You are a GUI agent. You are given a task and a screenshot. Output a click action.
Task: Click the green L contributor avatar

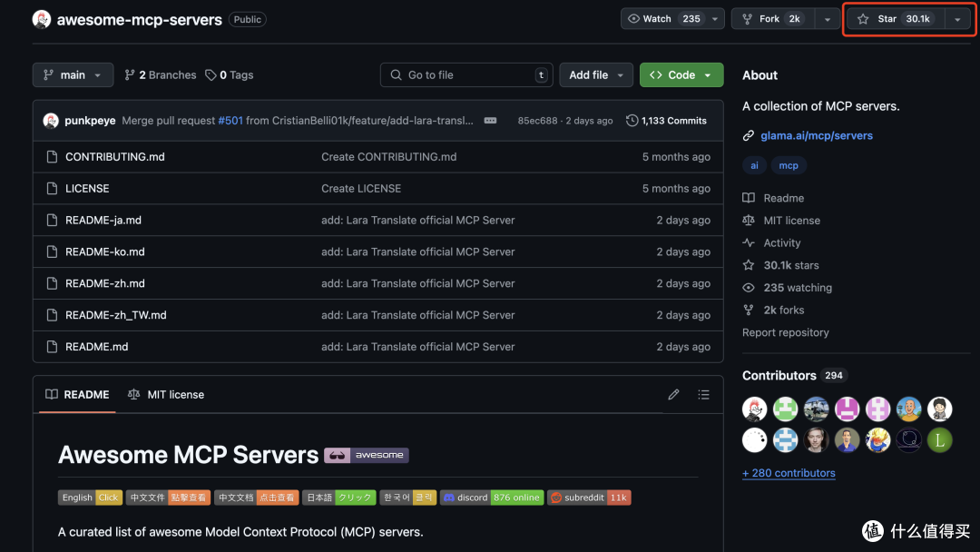[x=939, y=440]
